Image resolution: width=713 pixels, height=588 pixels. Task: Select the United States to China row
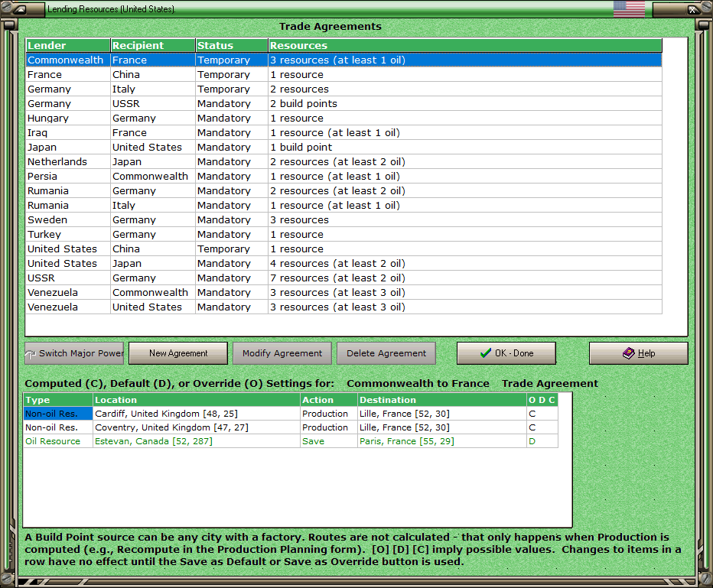tap(343, 249)
